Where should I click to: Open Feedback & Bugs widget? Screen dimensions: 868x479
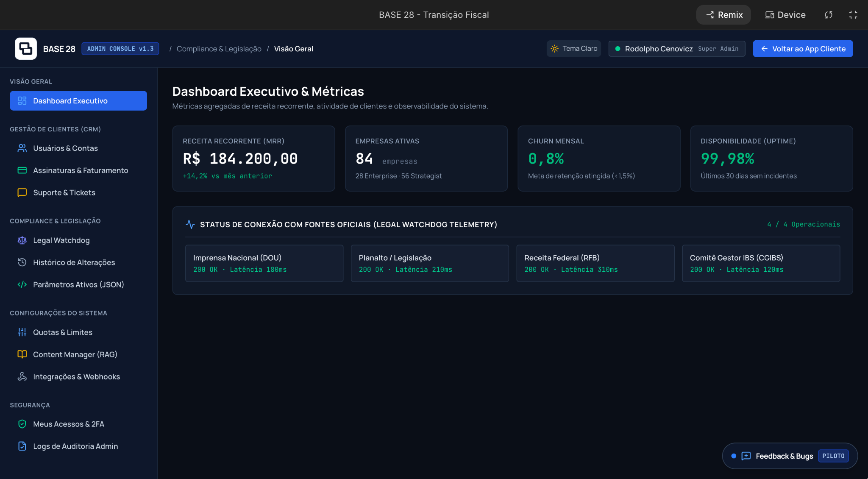point(790,456)
